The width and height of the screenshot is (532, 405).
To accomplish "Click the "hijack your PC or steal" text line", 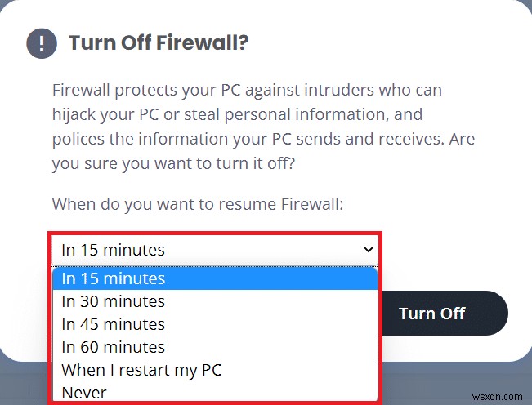I will [x=237, y=114].
